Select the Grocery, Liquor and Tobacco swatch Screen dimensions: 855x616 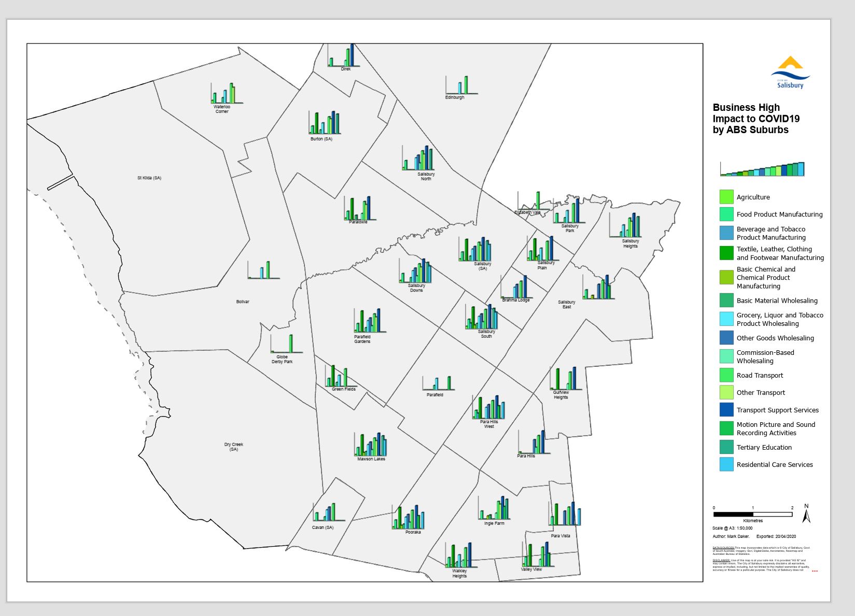[x=726, y=319]
